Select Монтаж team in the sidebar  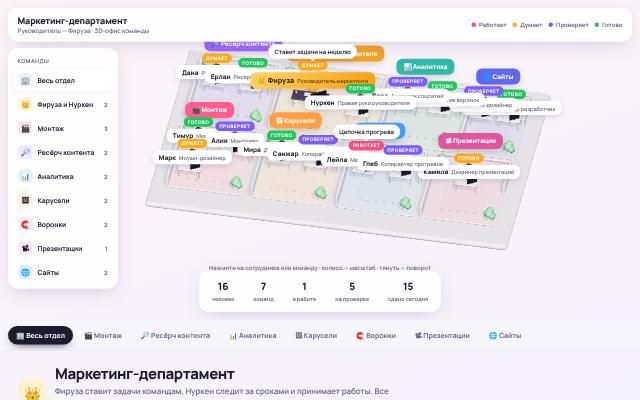point(63,129)
